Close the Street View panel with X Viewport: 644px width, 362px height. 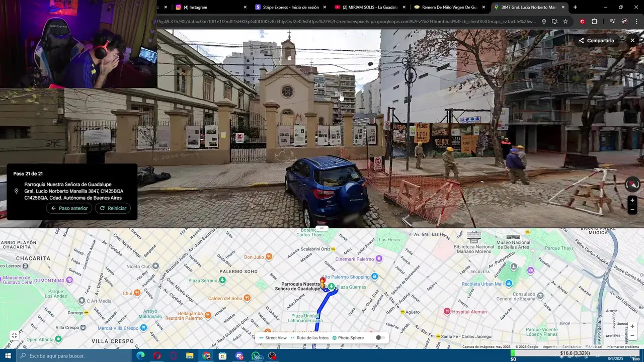[x=632, y=41]
